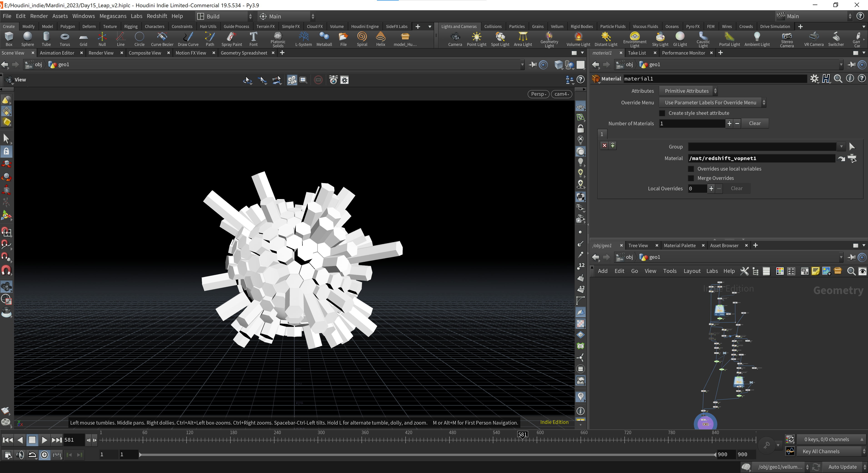Toggle pin on the viewport pane path
This screenshot has width=868, height=473.
[532, 65]
